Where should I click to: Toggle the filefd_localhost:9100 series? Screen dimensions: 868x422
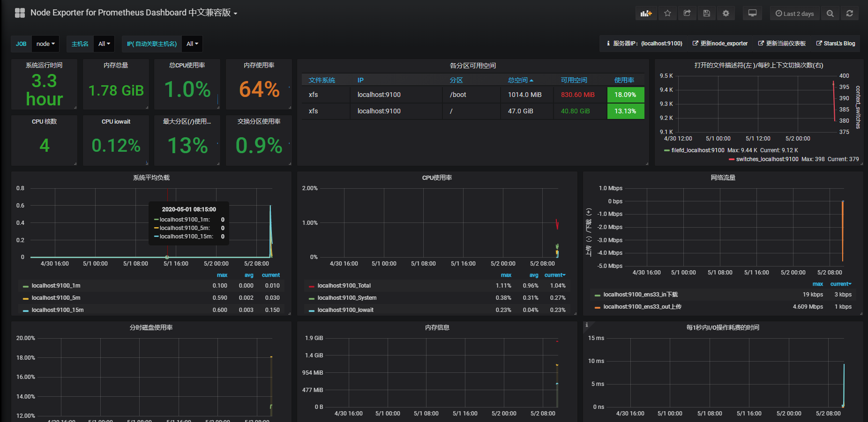point(698,150)
